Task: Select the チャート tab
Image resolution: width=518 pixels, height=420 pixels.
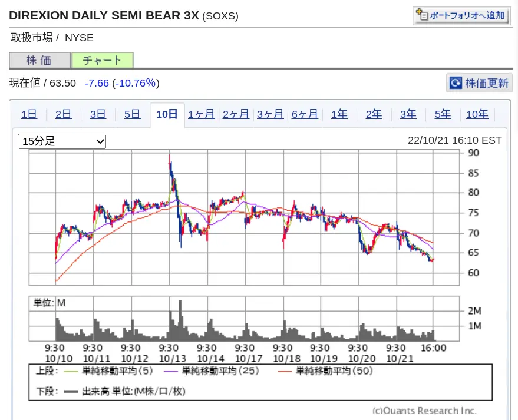Action: (103, 61)
